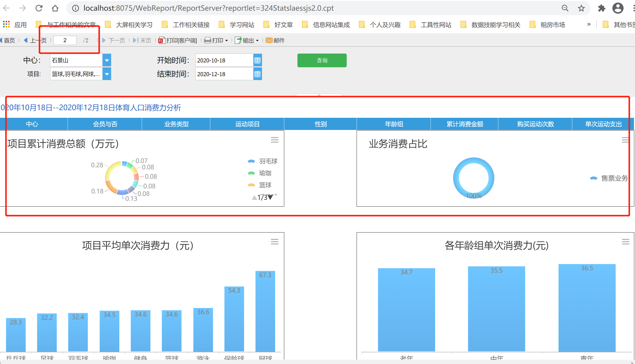Click the green 查询 query button

[322, 60]
